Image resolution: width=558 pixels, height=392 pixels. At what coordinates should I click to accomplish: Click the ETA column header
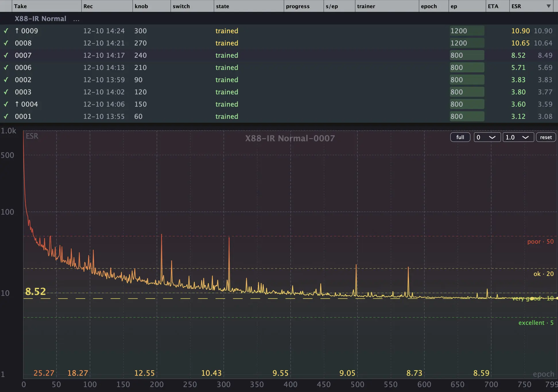point(497,6)
